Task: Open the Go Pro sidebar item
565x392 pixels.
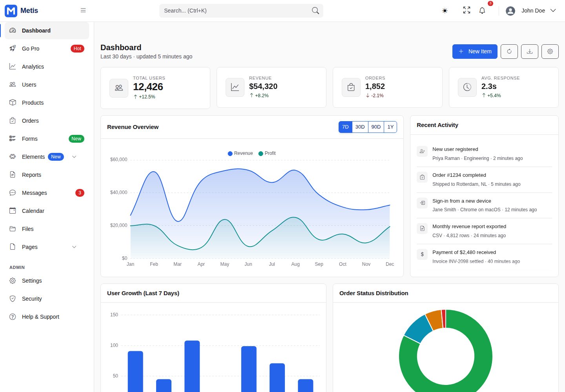Action: coord(47,49)
